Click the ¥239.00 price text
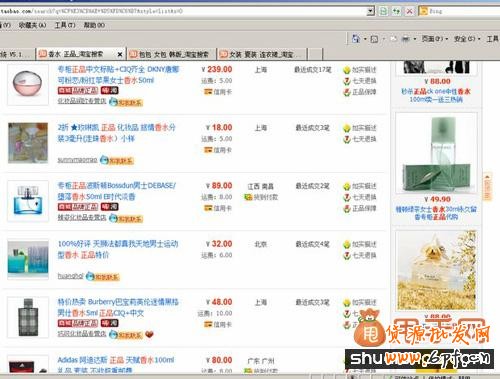Screen dimensions: 500x379 pyautogui.click(x=217, y=69)
